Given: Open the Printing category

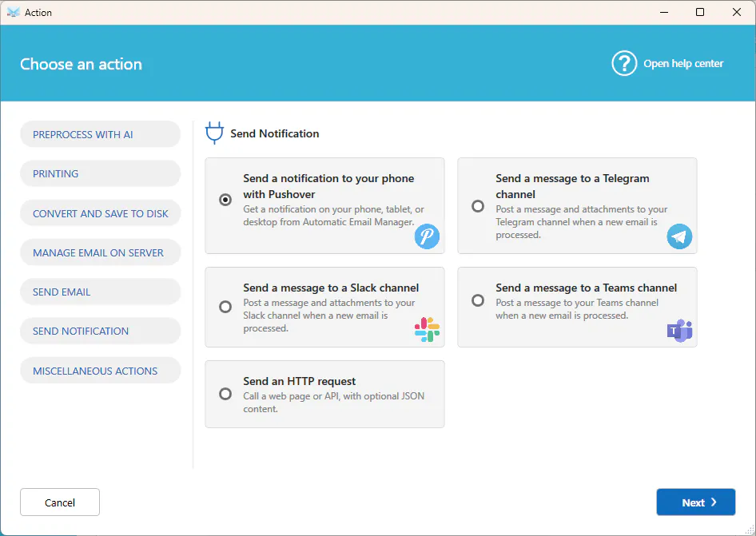Looking at the screenshot, I should click(100, 173).
